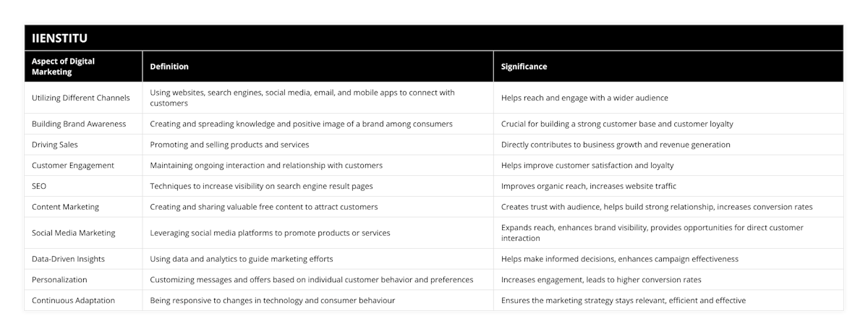Click the 'Customer Engagement' row label

(x=73, y=165)
